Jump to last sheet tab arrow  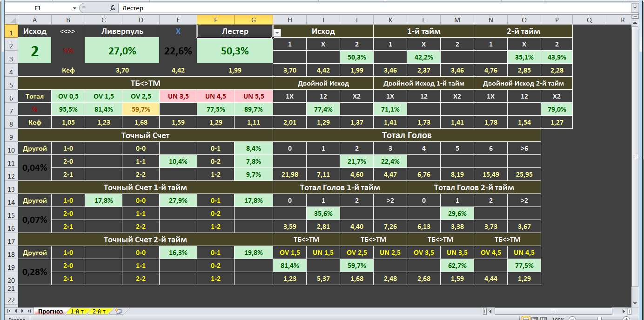[x=29, y=311]
